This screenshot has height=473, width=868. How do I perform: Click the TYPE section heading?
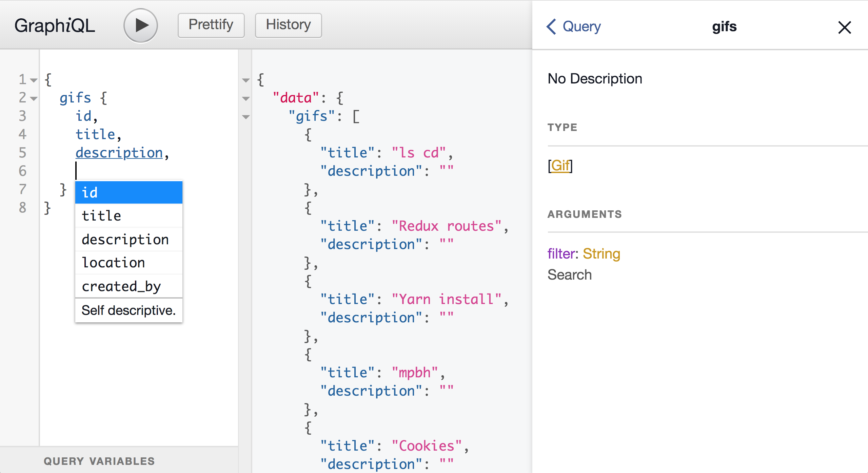click(x=563, y=127)
